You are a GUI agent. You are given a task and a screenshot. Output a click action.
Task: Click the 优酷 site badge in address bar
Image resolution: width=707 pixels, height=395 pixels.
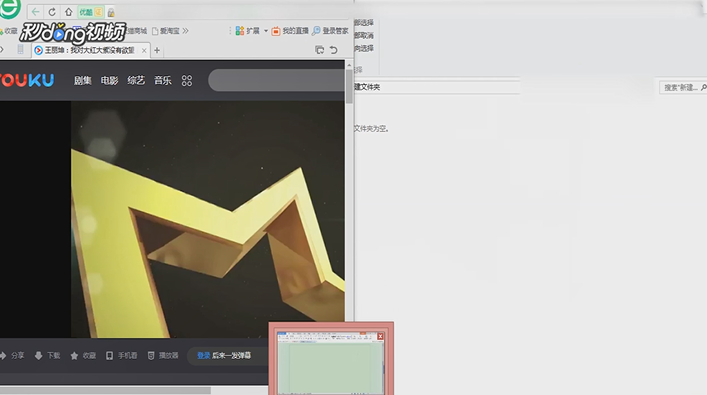pyautogui.click(x=91, y=12)
